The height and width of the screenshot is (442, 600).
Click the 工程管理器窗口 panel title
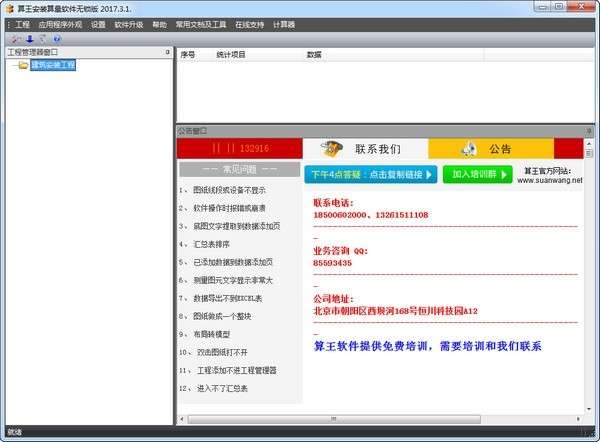[x=33, y=52]
